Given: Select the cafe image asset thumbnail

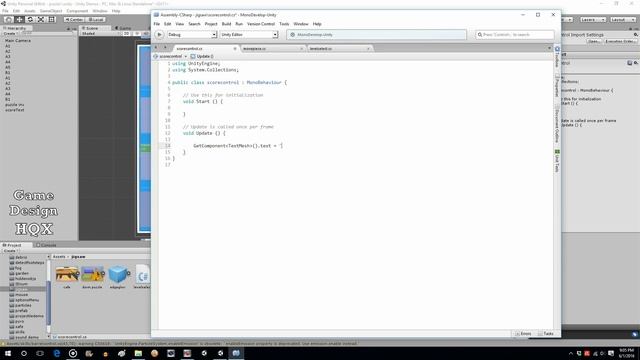Looking at the screenshot, I should click(x=67, y=274).
